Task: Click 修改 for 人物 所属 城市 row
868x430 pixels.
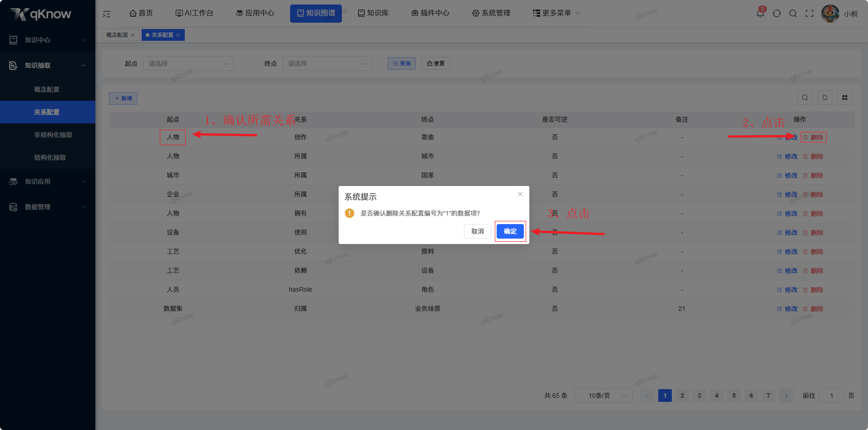Action: tap(787, 156)
